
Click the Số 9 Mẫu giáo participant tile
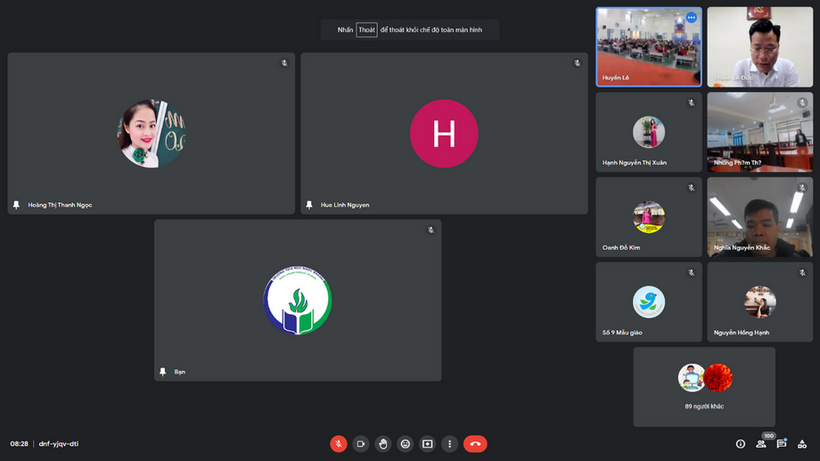coord(648,302)
